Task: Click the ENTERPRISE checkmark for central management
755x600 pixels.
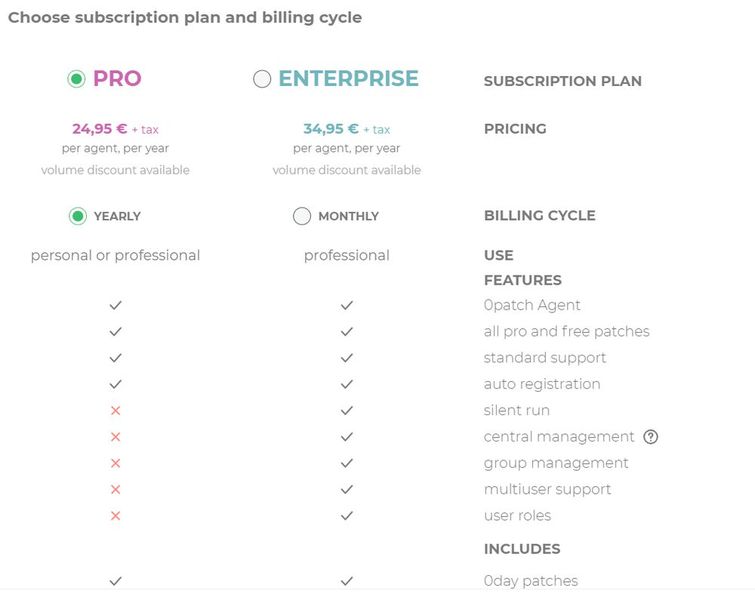Action: pos(347,437)
